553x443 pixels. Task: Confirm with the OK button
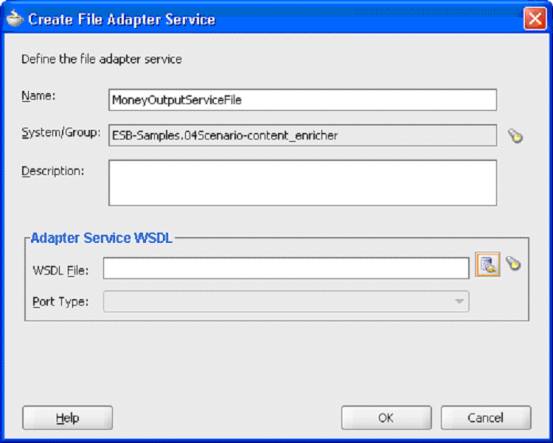386,418
